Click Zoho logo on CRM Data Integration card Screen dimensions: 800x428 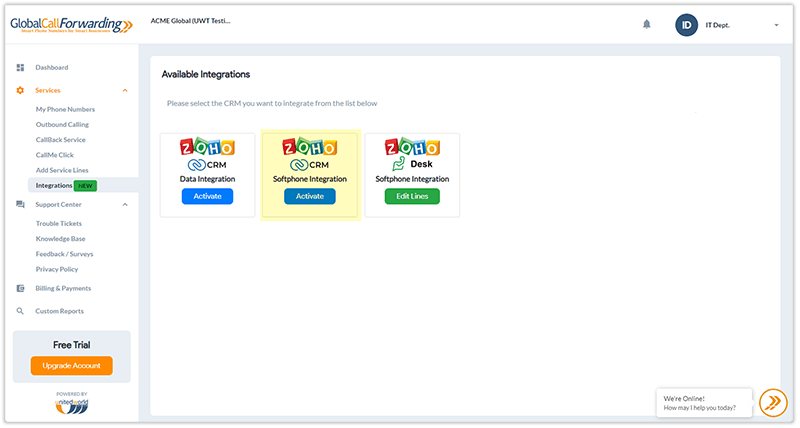point(207,147)
